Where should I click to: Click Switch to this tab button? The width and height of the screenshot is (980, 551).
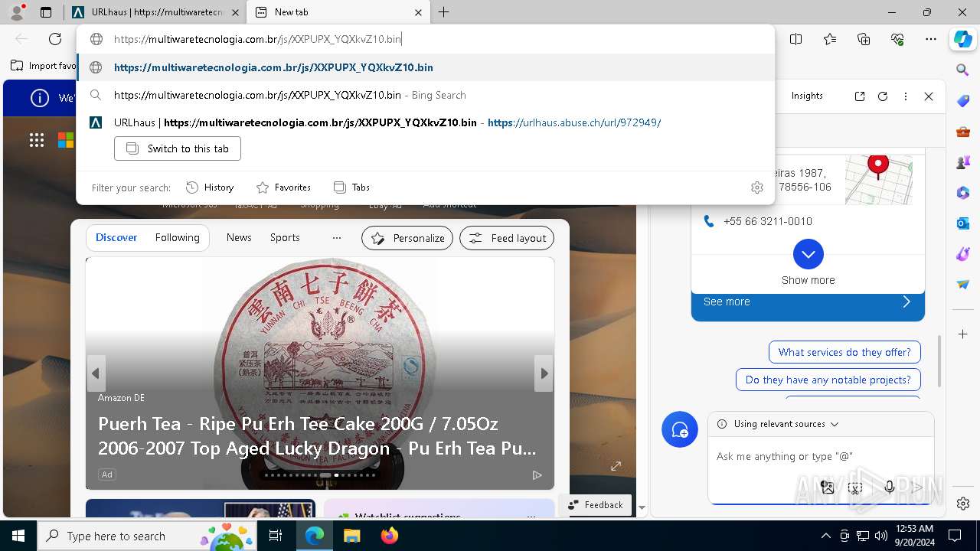click(x=178, y=148)
